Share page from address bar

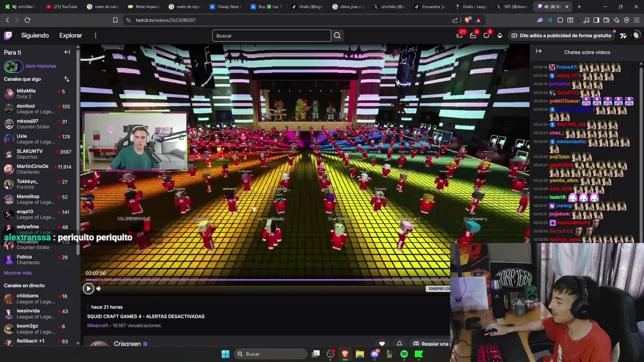tap(455, 20)
